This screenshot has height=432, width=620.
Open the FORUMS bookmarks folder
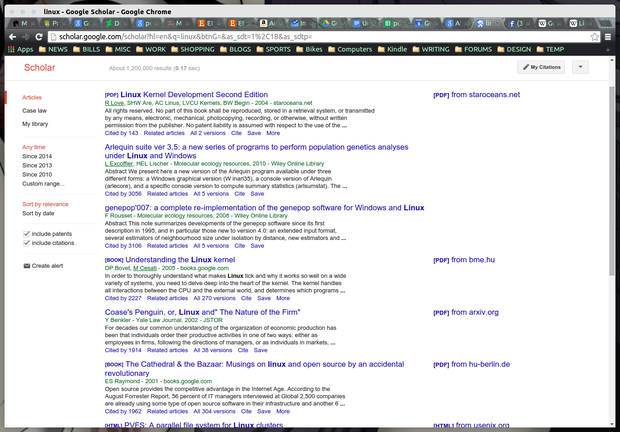coord(474,49)
